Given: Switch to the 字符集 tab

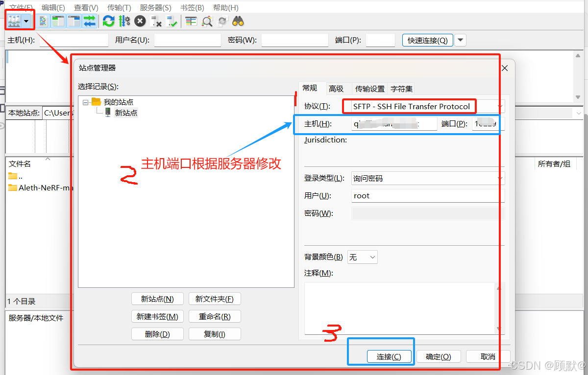Looking at the screenshot, I should point(401,89).
